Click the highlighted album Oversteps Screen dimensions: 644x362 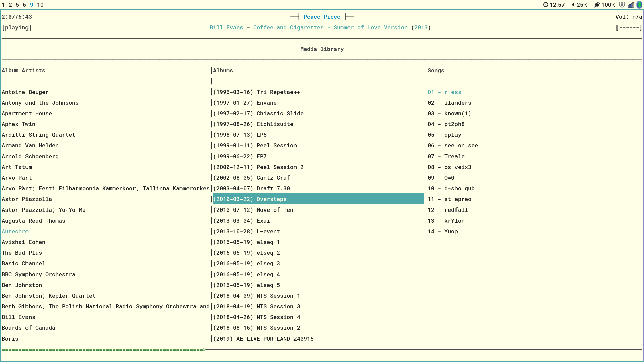pos(250,199)
